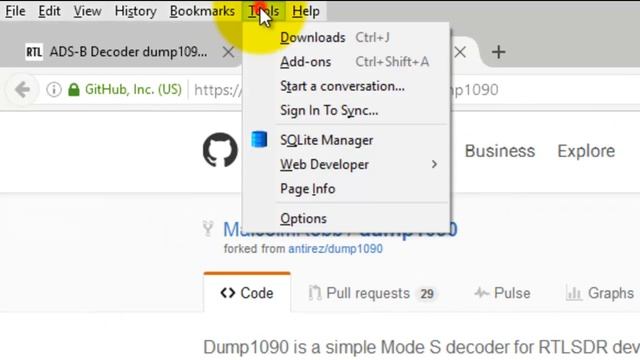Viewport: 640px width, 360px height.
Task: Click the Dump1090 description text
Action: [422, 347]
